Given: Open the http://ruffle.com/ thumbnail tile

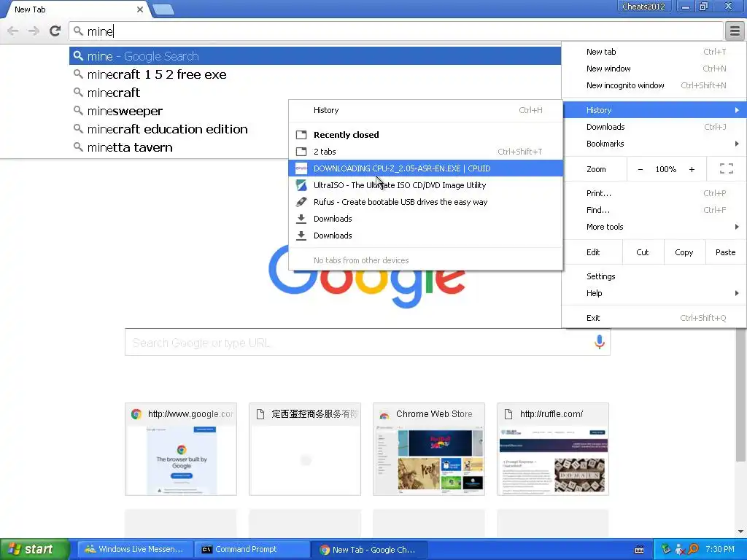Looking at the screenshot, I should pos(553,449).
